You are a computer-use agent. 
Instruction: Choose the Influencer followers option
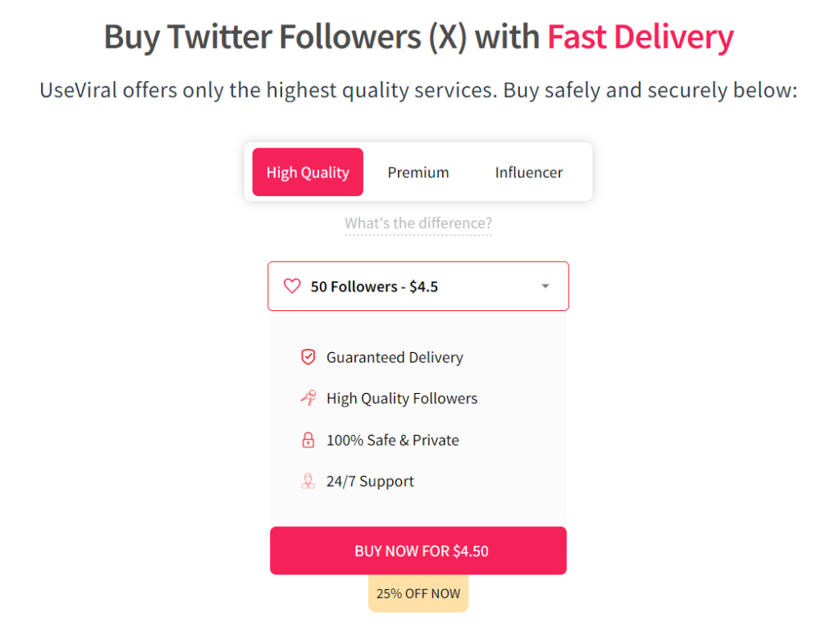(528, 172)
